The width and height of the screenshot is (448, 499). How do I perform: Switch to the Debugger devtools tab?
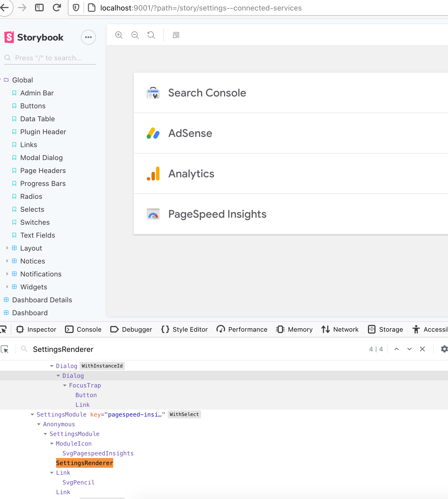pyautogui.click(x=131, y=329)
